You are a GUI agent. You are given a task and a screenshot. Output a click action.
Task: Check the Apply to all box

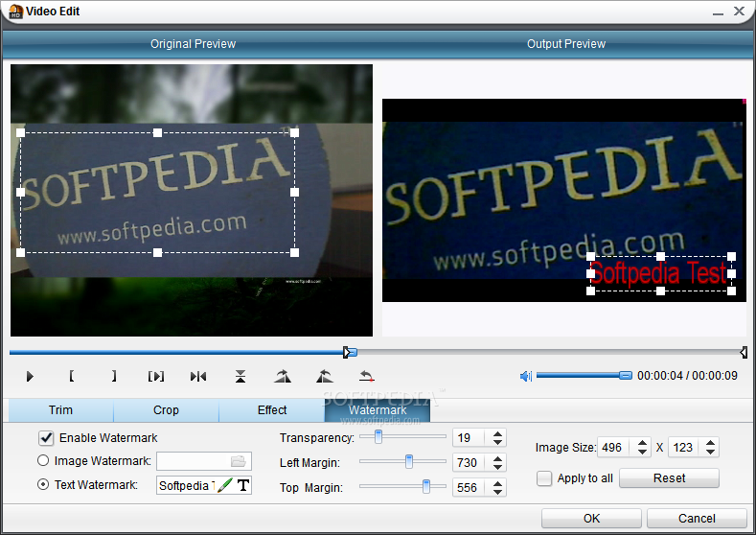(x=544, y=478)
